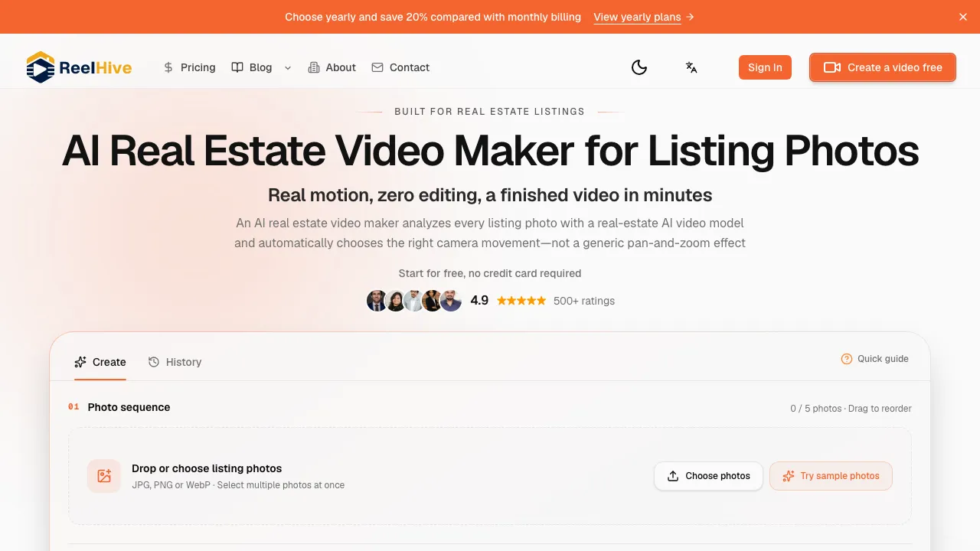Follow the View yearly plans link
The height and width of the screenshot is (551, 980).
click(x=644, y=17)
